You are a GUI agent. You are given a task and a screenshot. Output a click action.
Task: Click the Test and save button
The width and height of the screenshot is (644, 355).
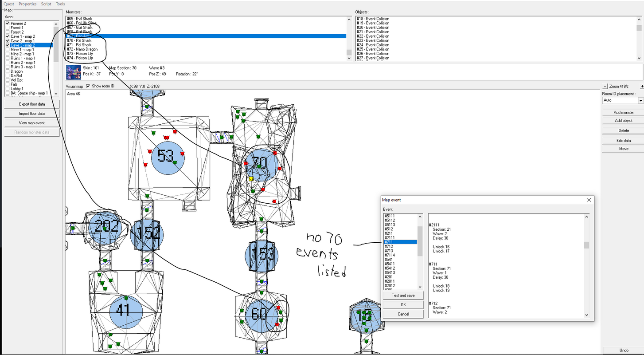tap(403, 295)
